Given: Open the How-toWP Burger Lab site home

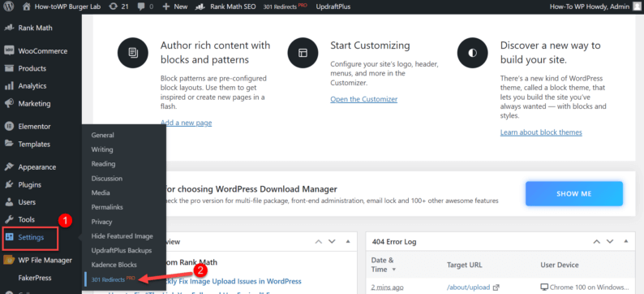Looking at the screenshot, I should (62, 6).
